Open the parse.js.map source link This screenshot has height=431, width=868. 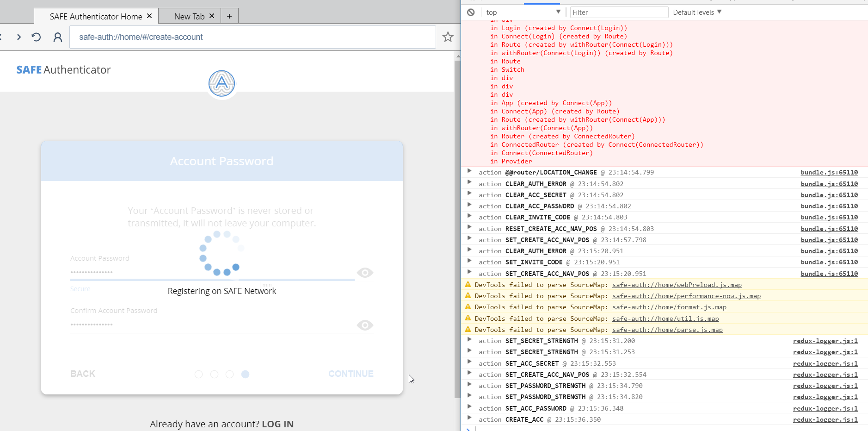pos(667,330)
